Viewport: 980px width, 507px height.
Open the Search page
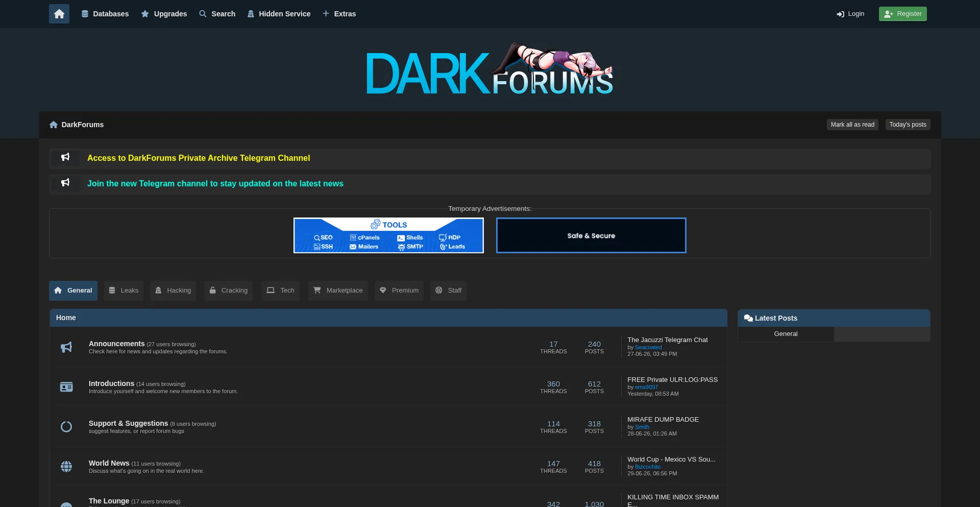(x=217, y=14)
